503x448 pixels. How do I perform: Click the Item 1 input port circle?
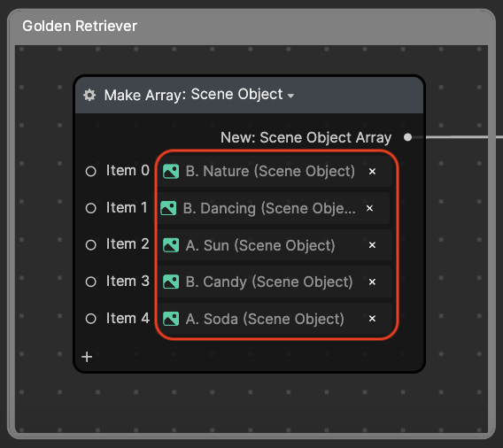[x=91, y=208]
